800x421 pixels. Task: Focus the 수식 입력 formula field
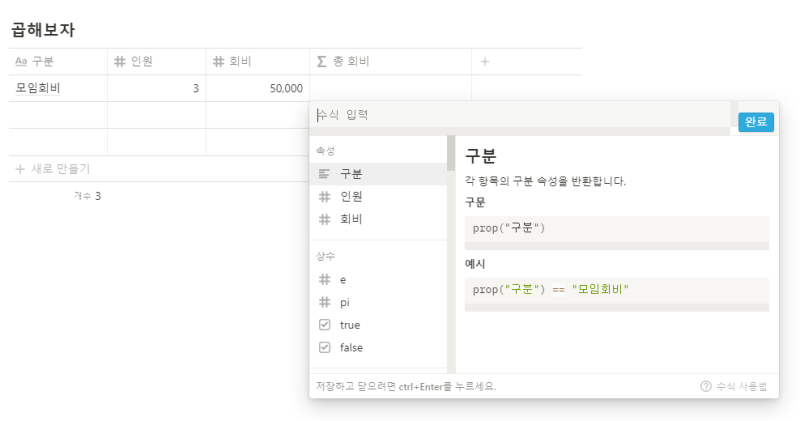tap(520, 115)
